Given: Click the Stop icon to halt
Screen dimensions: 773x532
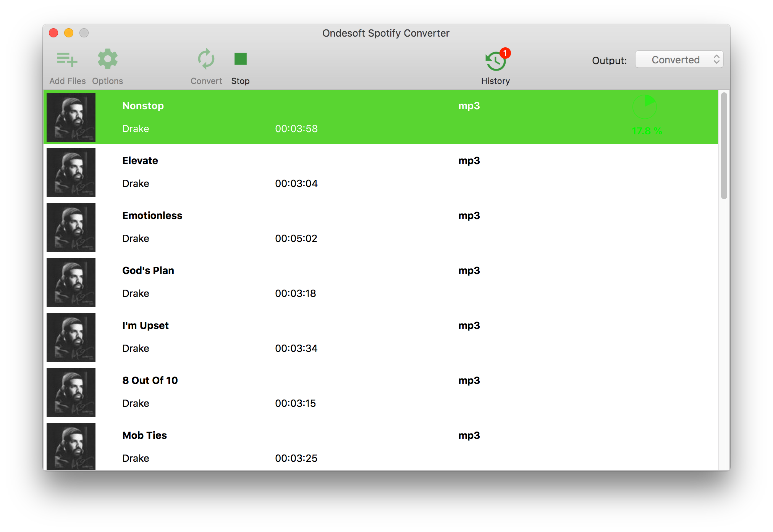Looking at the screenshot, I should click(240, 59).
